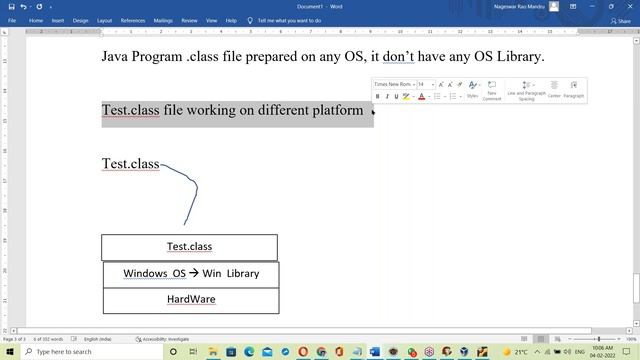
Task: Switch to Web Layout view
Action: pyautogui.click(x=558, y=339)
